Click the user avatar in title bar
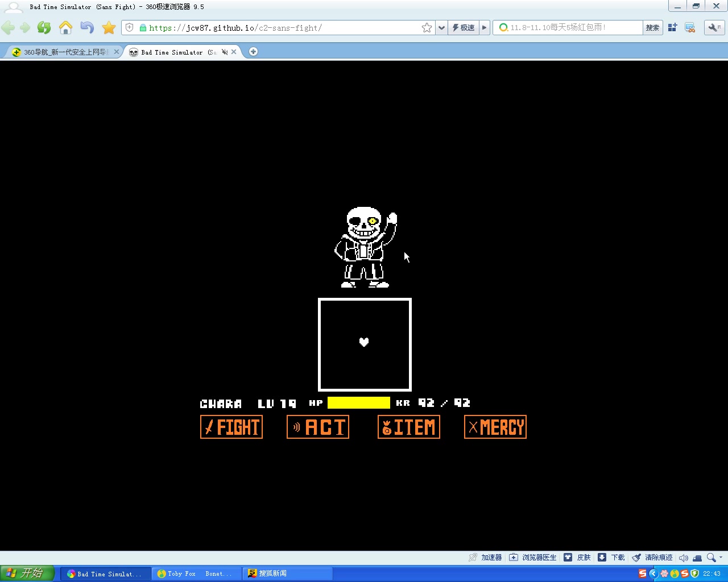 click(x=13, y=7)
